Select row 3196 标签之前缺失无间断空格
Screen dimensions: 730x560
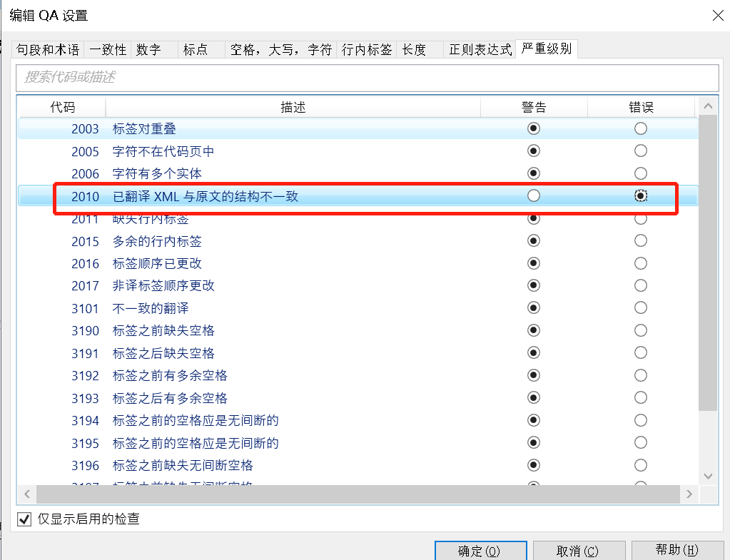(x=358, y=465)
